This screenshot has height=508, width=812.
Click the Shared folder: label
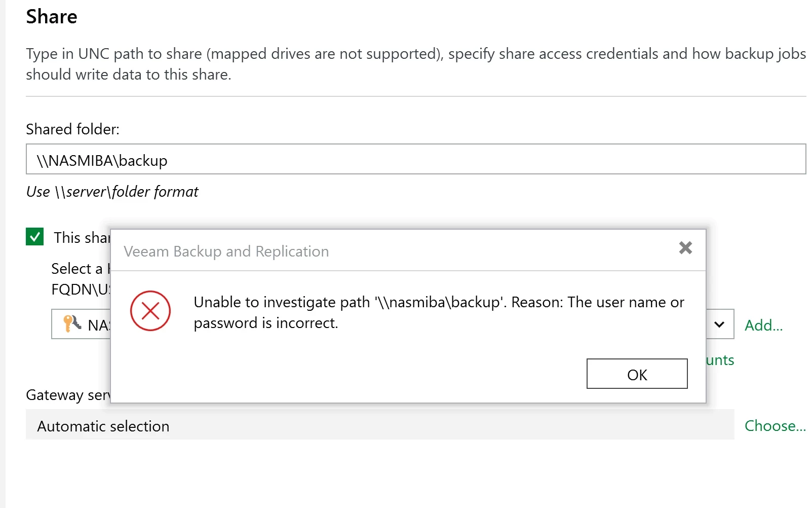(72, 129)
